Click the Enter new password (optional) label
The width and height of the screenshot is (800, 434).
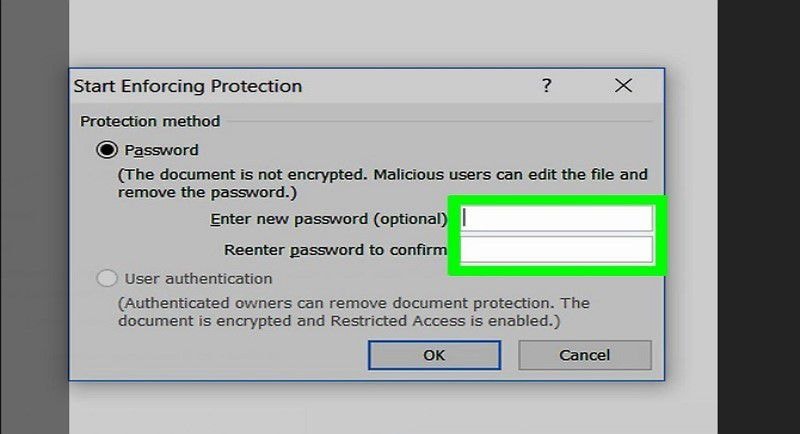tap(329, 219)
